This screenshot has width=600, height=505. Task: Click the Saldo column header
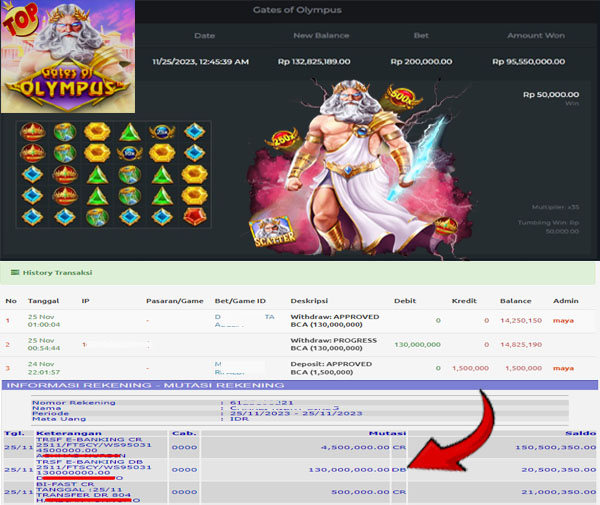click(580, 433)
